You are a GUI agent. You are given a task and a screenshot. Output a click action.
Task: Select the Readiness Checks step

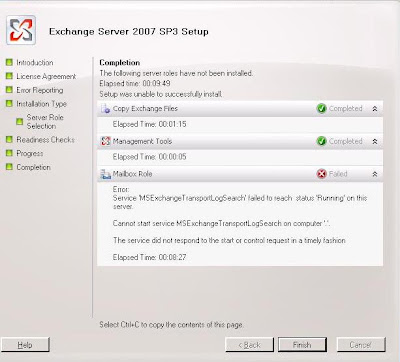click(x=45, y=140)
